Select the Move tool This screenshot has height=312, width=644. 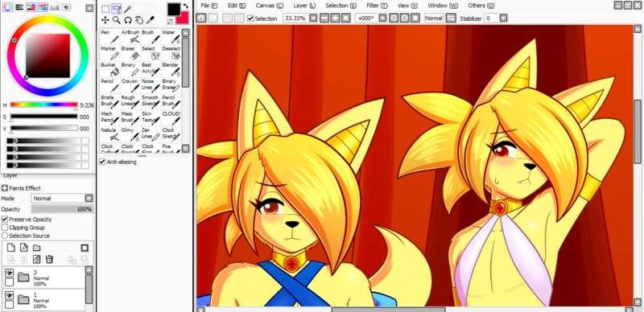pos(105,20)
